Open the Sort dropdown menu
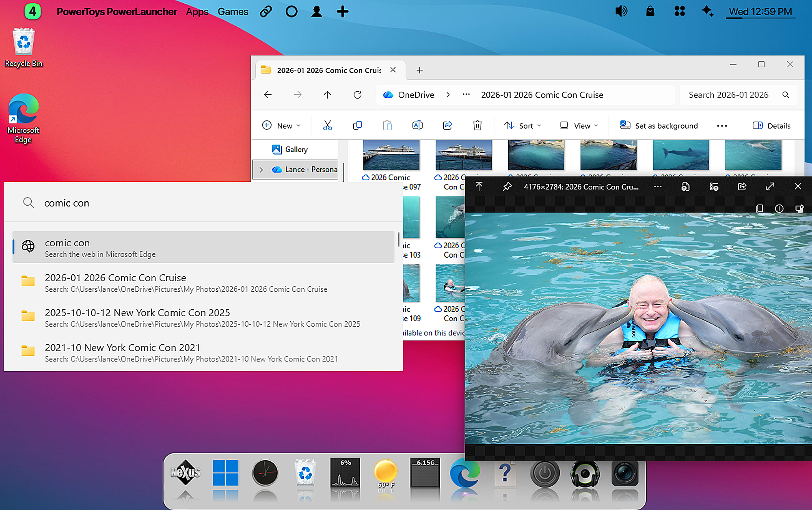The height and width of the screenshot is (510, 812). click(523, 126)
